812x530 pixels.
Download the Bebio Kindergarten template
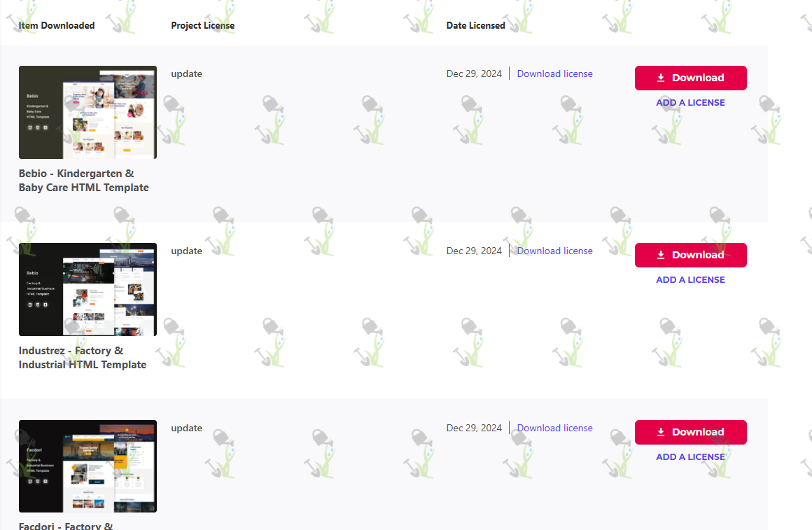[691, 78]
